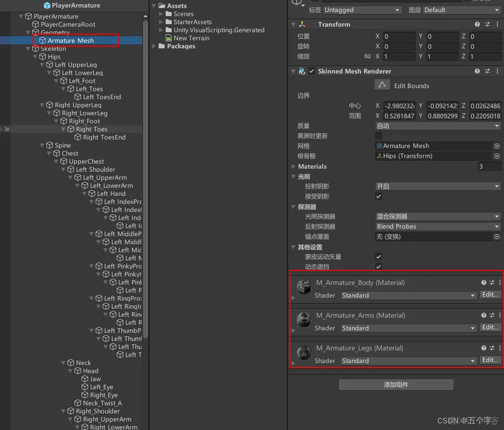The height and width of the screenshot is (430, 504).
Task: Click the Packages folder icon
Action: [162, 46]
